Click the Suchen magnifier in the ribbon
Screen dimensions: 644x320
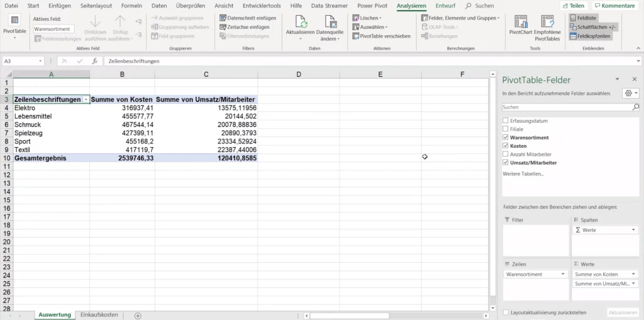point(469,6)
